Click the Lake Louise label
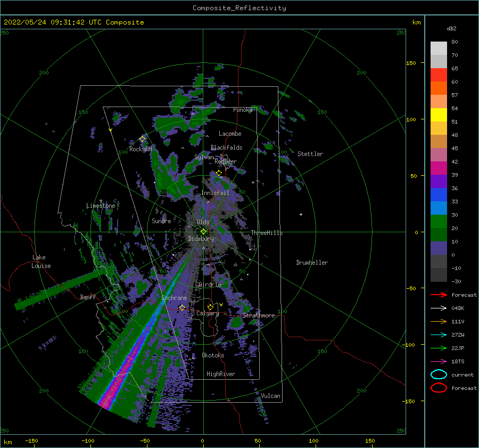This screenshot has height=448, width=479. [41, 262]
